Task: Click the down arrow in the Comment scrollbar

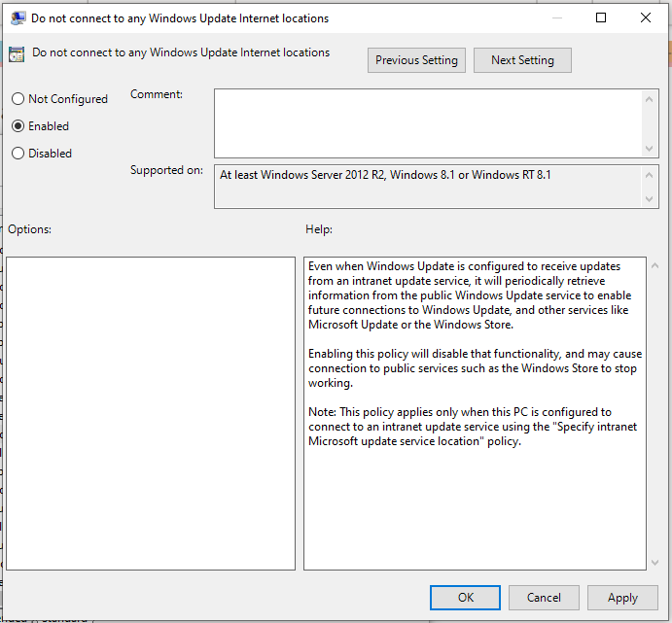Action: [651, 148]
